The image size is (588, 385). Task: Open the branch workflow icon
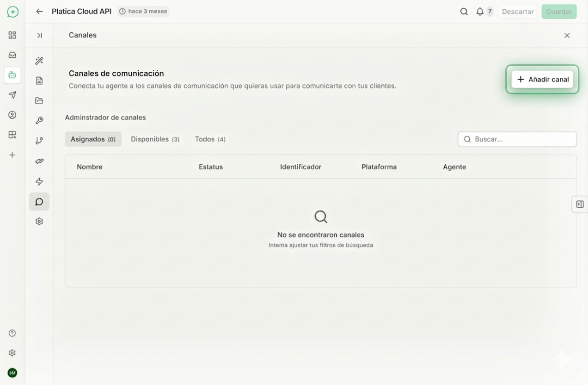tap(39, 141)
